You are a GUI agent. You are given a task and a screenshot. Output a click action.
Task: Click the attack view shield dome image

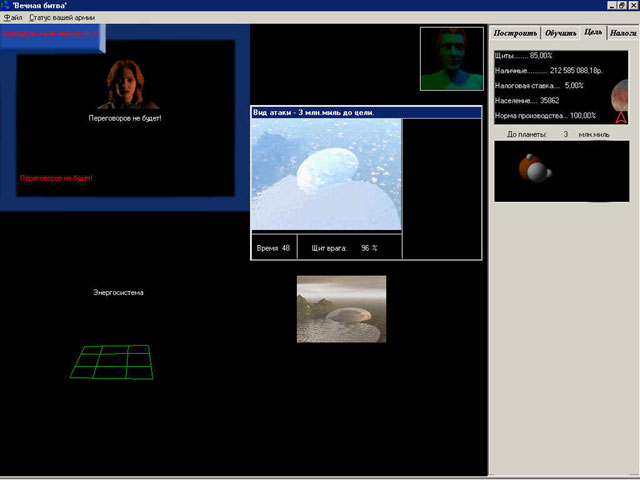(x=326, y=176)
